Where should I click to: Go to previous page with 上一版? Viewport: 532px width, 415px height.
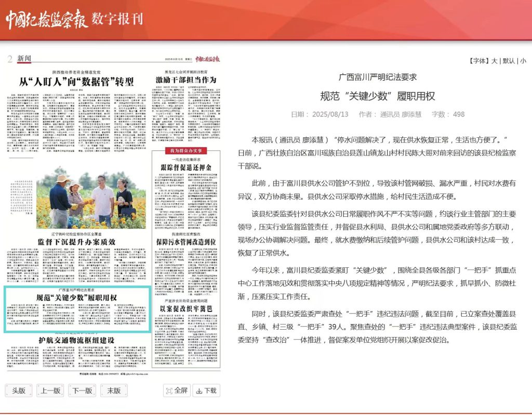pyautogui.click(x=50, y=391)
